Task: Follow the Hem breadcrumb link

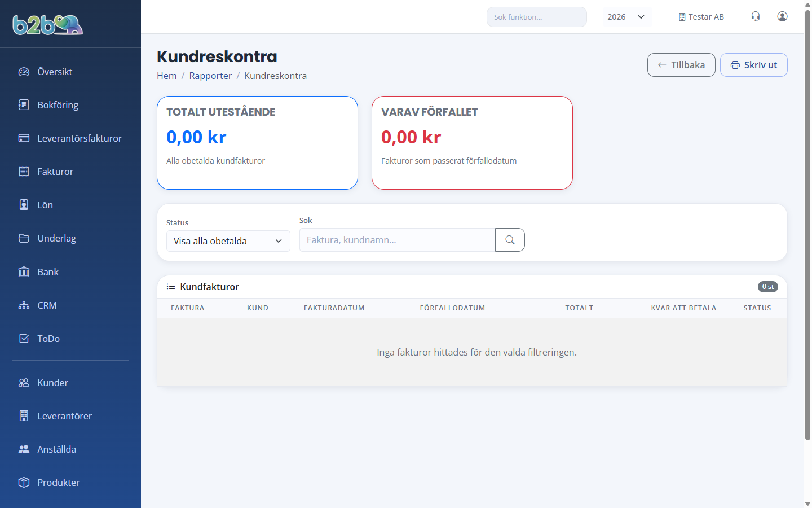Action: coord(167,76)
